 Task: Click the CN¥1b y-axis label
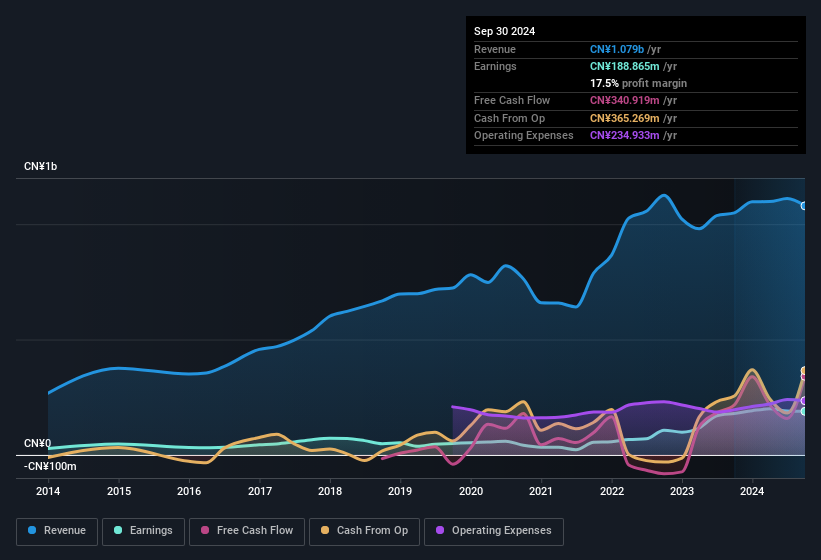pos(40,166)
